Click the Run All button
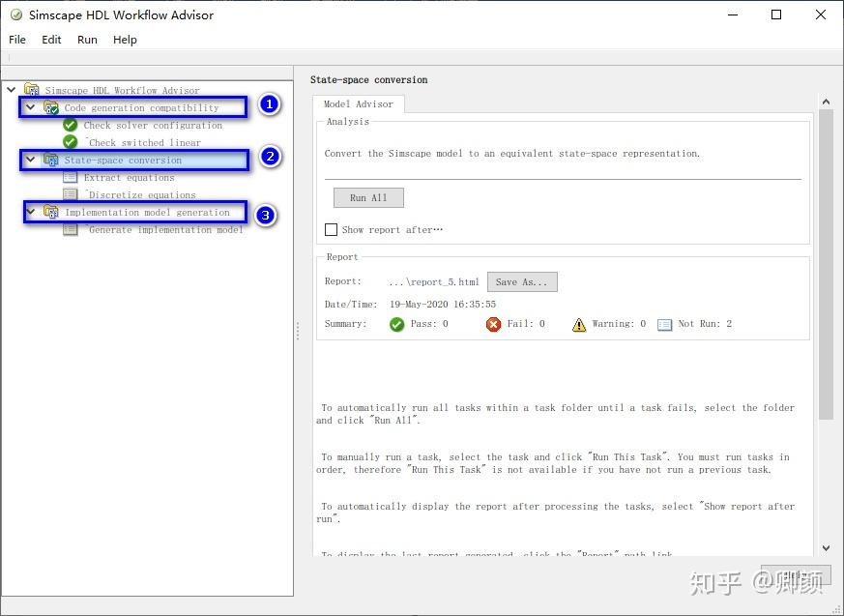Image resolution: width=844 pixels, height=616 pixels. point(368,197)
